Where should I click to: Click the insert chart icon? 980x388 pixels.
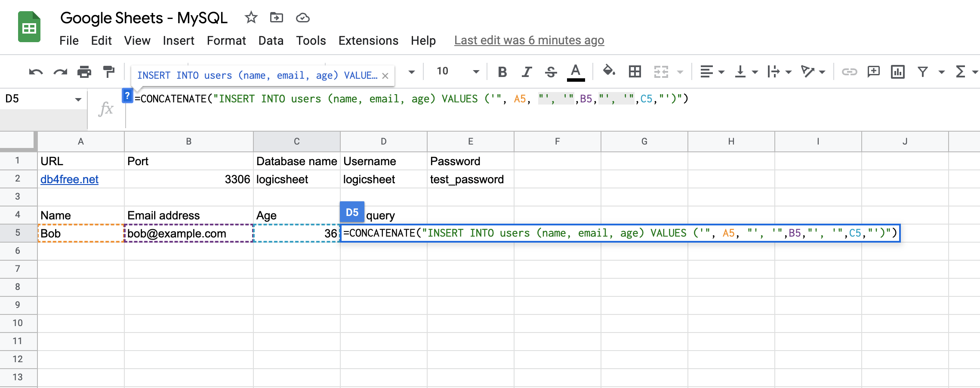tap(898, 72)
